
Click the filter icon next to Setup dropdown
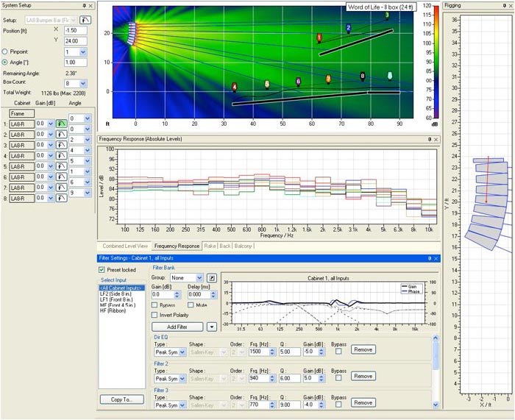(86, 20)
